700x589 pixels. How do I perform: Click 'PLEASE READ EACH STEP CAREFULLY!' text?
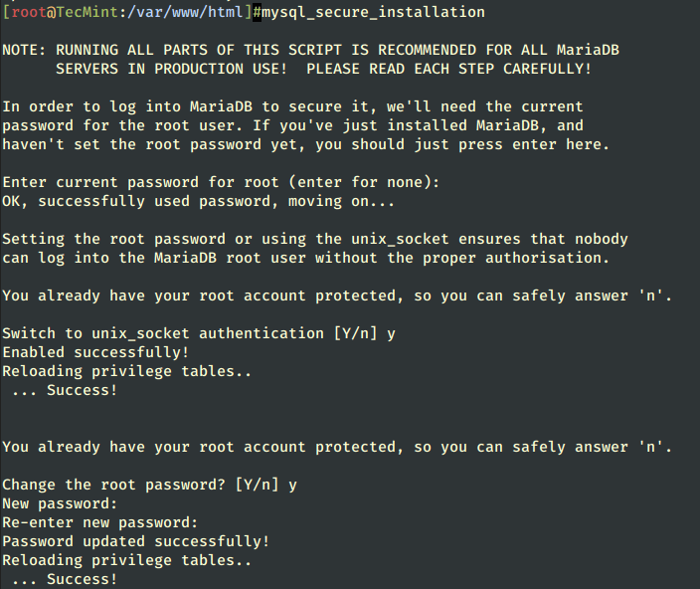pos(449,69)
